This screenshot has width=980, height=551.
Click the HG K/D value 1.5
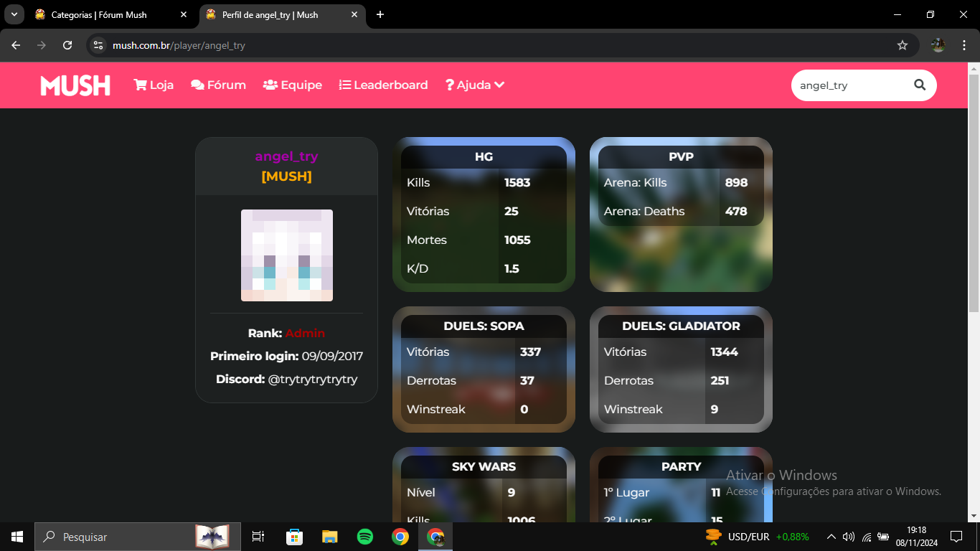point(512,268)
